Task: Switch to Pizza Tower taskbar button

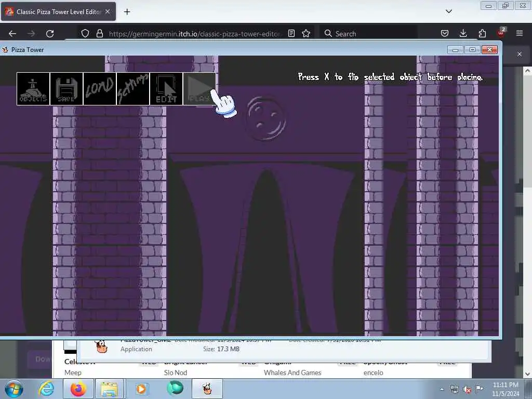Action: click(x=207, y=389)
